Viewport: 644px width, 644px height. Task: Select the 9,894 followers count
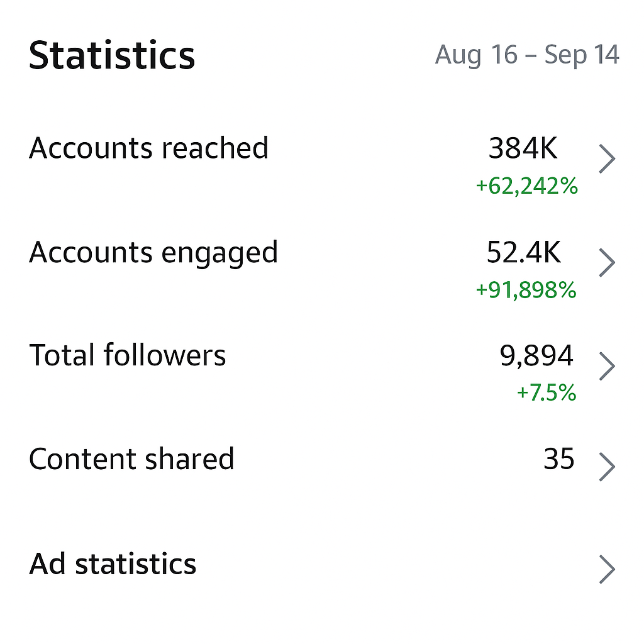pos(536,357)
